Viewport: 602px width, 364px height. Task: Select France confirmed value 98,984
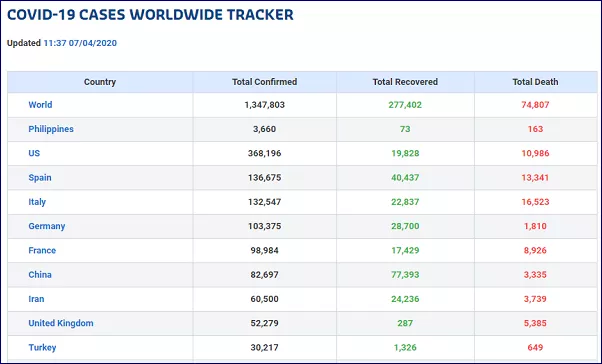265,250
